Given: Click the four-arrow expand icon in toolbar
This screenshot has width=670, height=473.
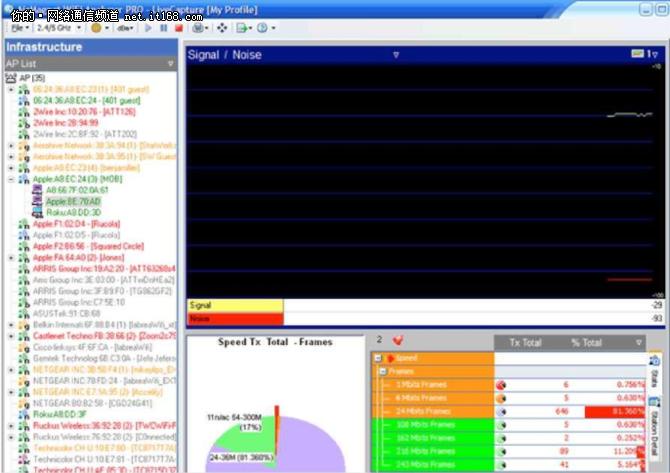Looking at the screenshot, I should coord(221,28).
